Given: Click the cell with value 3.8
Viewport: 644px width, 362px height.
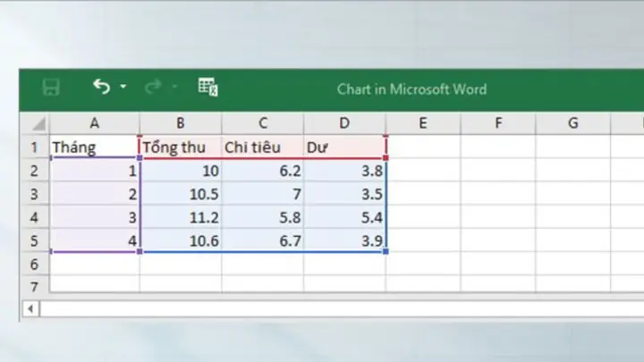Looking at the screenshot, I should 345,171.
